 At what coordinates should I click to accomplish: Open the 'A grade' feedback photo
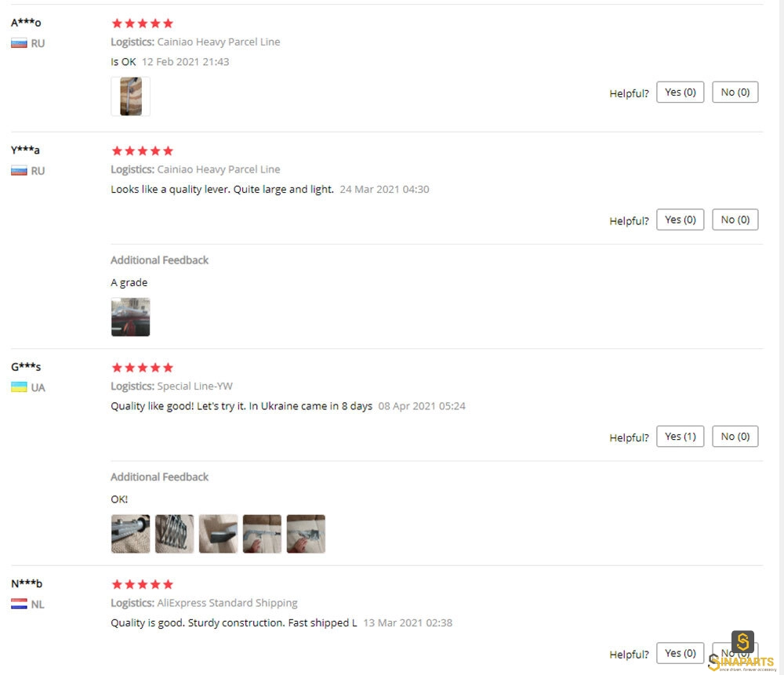pos(130,317)
